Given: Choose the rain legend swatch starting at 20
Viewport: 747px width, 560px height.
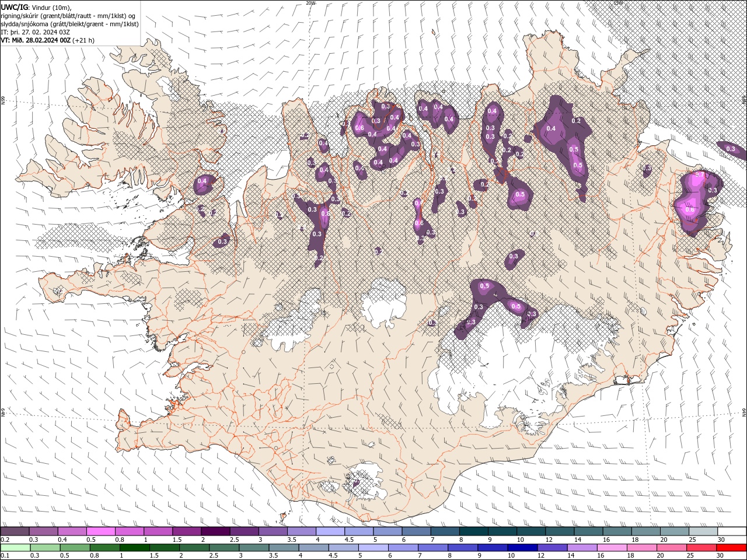Looking at the screenshot, I should click(x=671, y=547).
